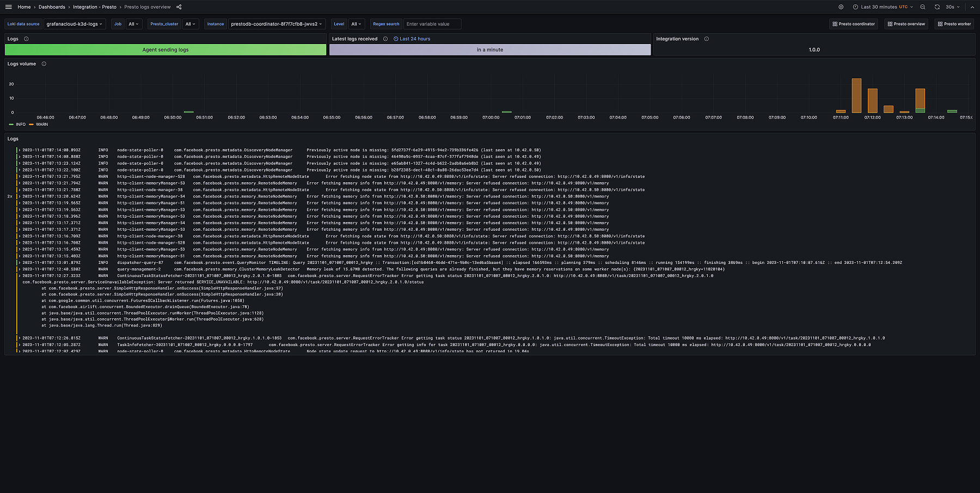Click the info icon on Latest logs received
The image size is (980, 493).
pyautogui.click(x=386, y=39)
